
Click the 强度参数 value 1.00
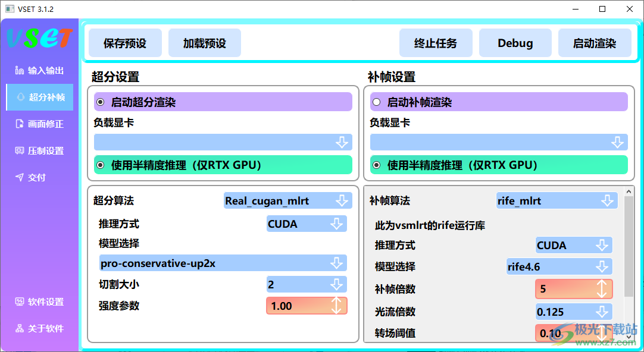pyautogui.click(x=282, y=306)
